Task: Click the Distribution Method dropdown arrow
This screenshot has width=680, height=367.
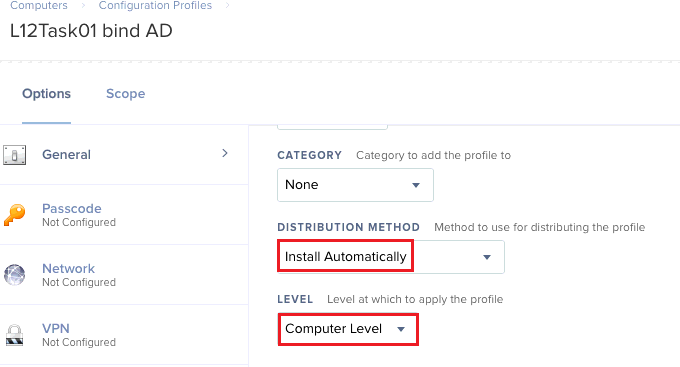Action: 487,257
